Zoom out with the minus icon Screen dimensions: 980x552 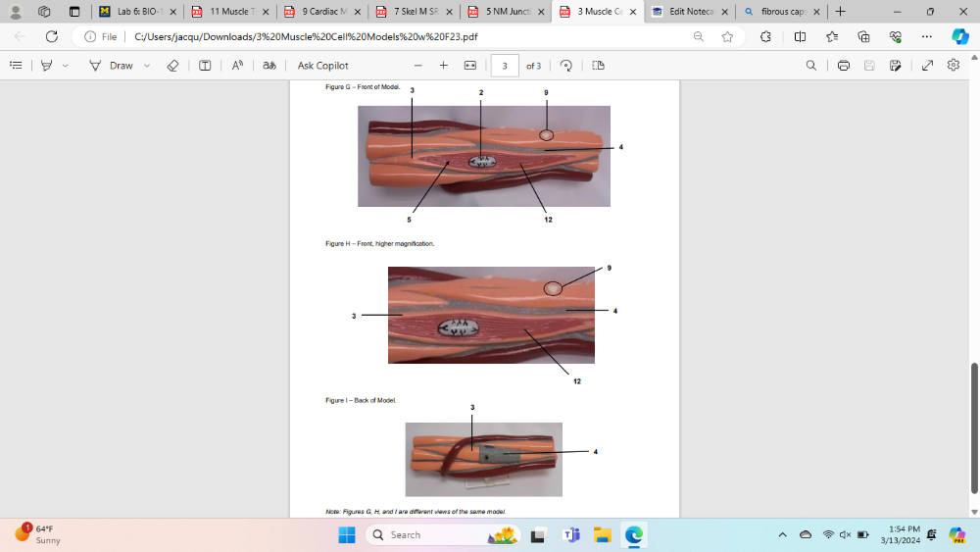417,66
